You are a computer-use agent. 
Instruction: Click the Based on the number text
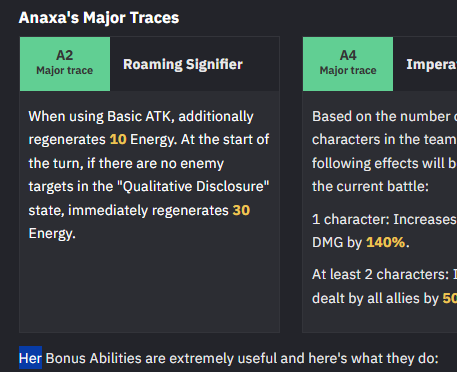click(381, 117)
